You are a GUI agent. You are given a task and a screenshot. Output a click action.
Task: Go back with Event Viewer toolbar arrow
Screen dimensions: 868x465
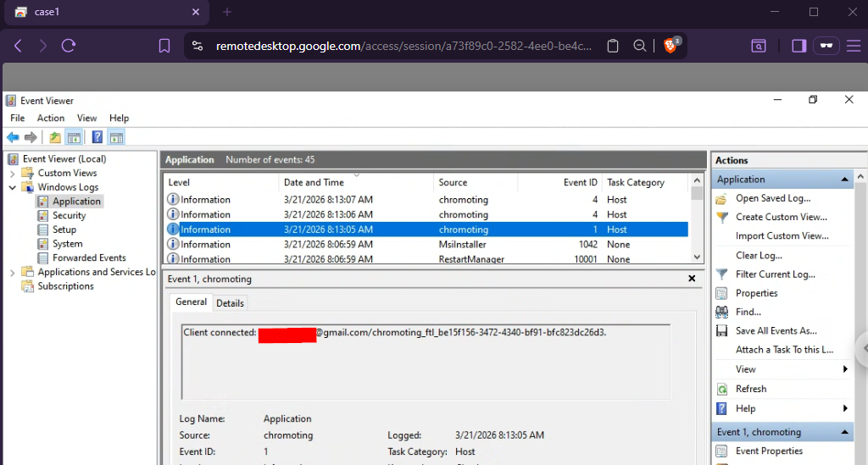pyautogui.click(x=13, y=137)
